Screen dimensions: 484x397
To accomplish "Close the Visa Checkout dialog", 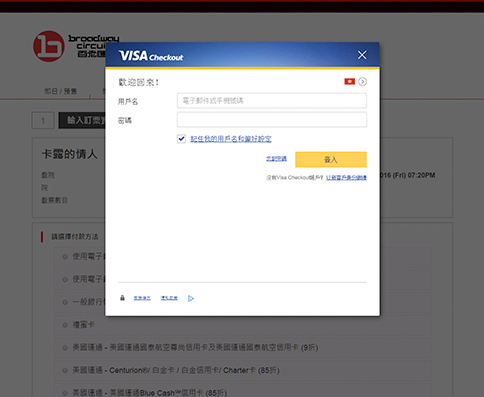I will pyautogui.click(x=362, y=55).
